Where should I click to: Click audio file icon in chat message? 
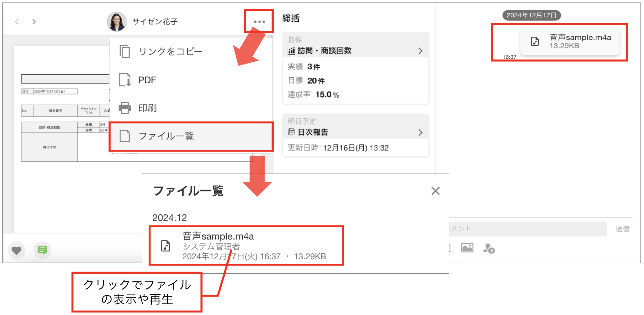coord(535,41)
